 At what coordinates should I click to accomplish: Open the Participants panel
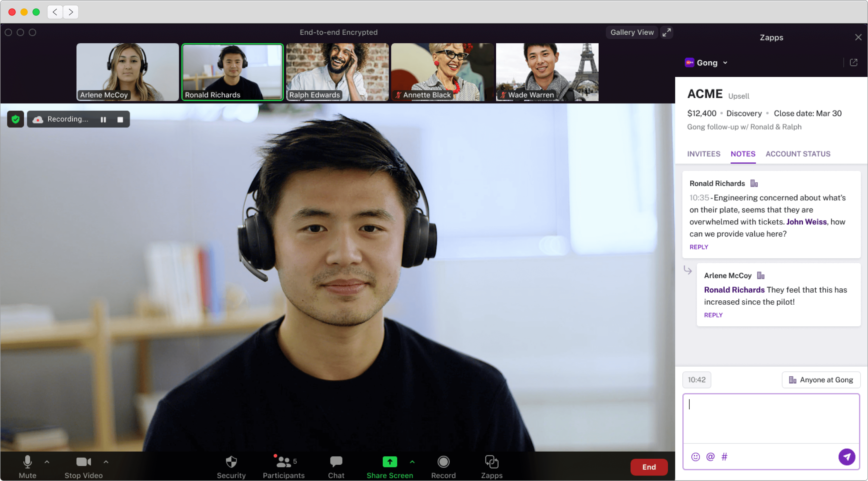coord(283,467)
